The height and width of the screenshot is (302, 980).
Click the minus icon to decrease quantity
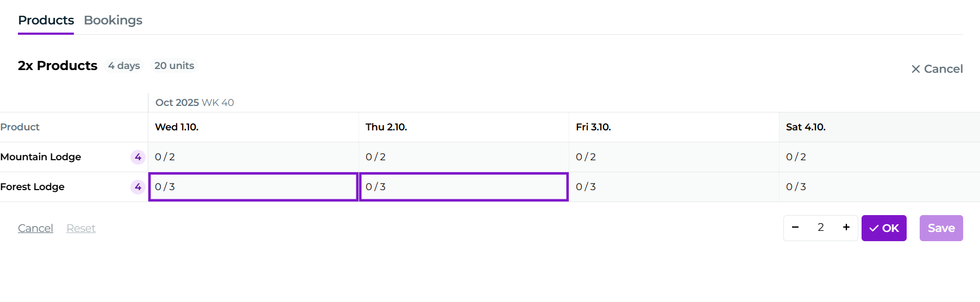click(795, 228)
